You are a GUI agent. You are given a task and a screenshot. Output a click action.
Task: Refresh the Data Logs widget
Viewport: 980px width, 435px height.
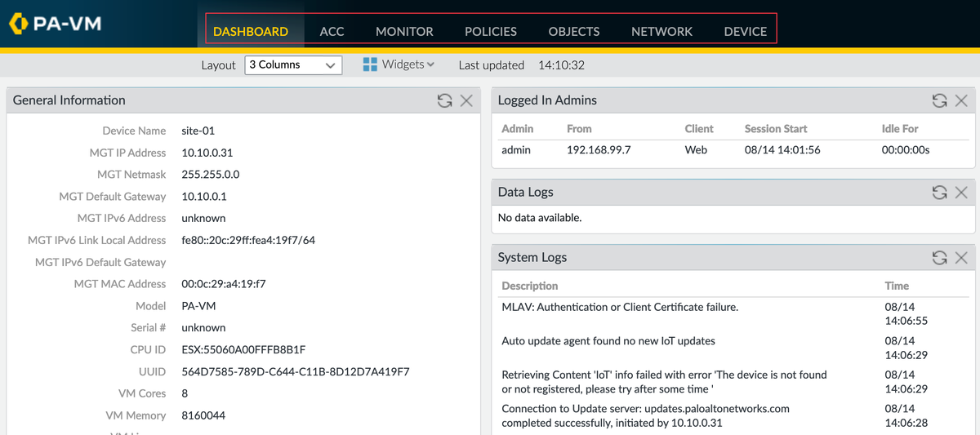coord(939,193)
